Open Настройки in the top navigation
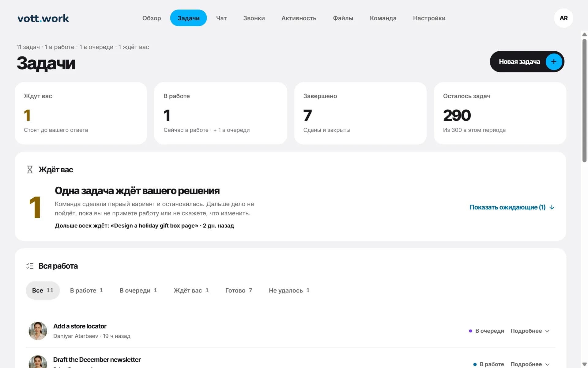The width and height of the screenshot is (588, 368). pyautogui.click(x=429, y=18)
